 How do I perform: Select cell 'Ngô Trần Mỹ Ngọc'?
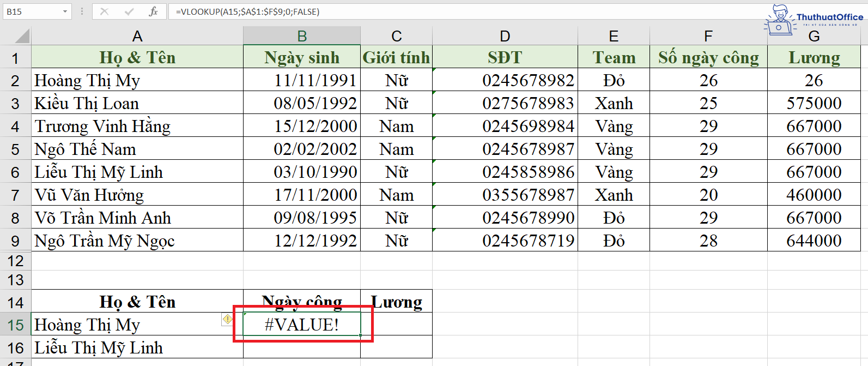(137, 241)
